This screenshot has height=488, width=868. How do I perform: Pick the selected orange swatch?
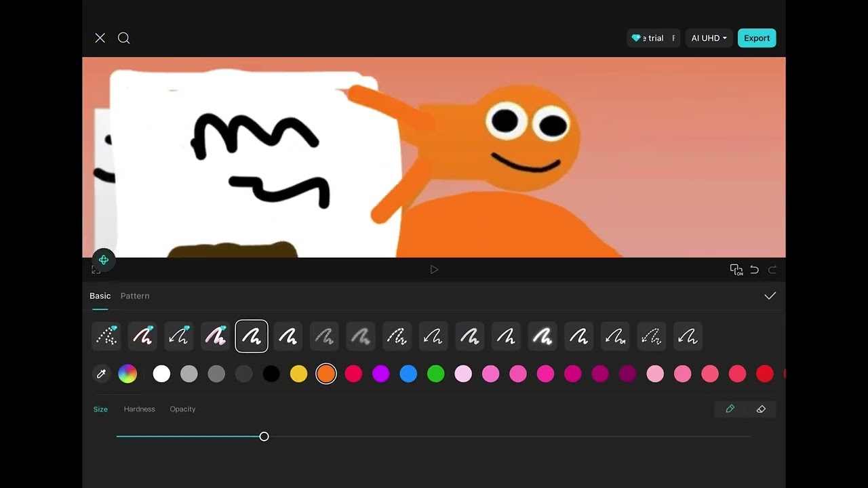coord(326,373)
